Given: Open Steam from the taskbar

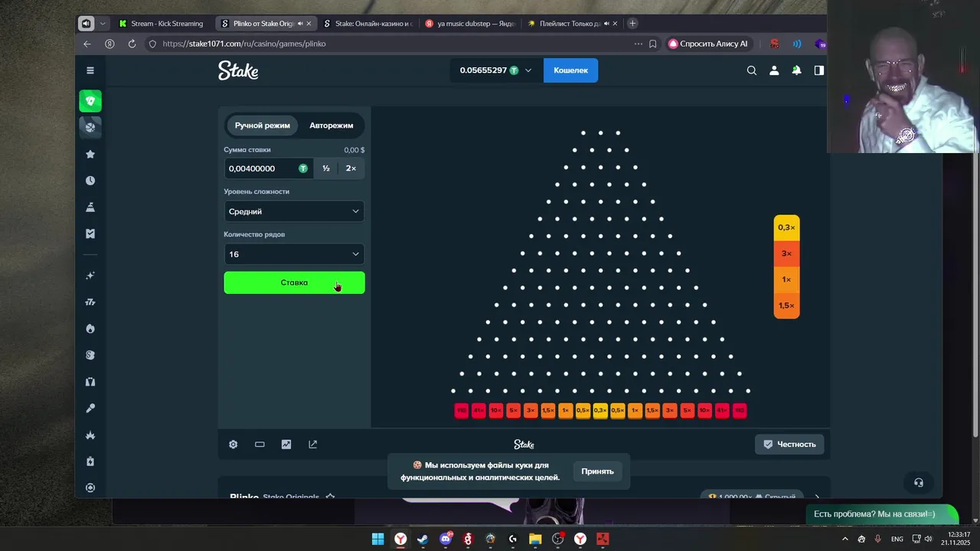Looking at the screenshot, I should [x=423, y=539].
